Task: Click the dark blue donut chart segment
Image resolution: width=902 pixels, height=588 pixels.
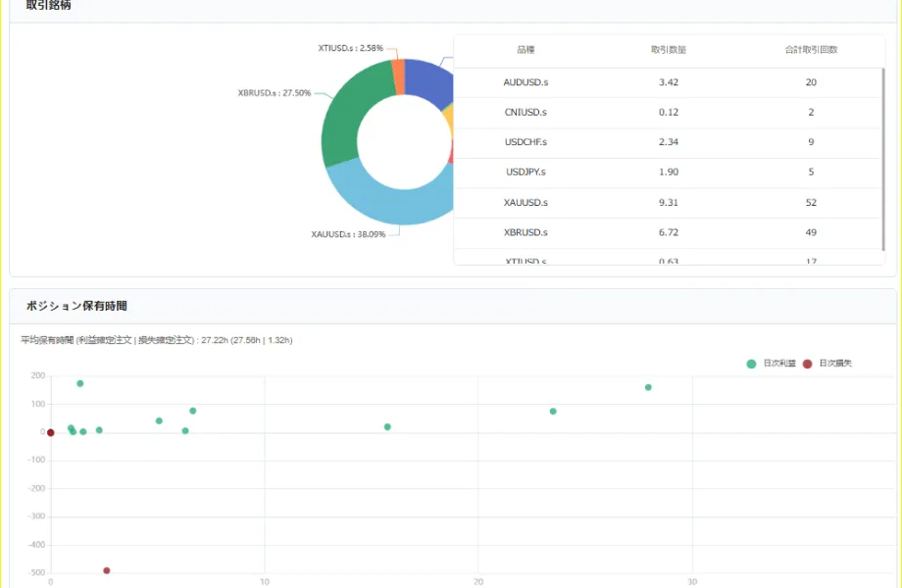Action: [428, 80]
